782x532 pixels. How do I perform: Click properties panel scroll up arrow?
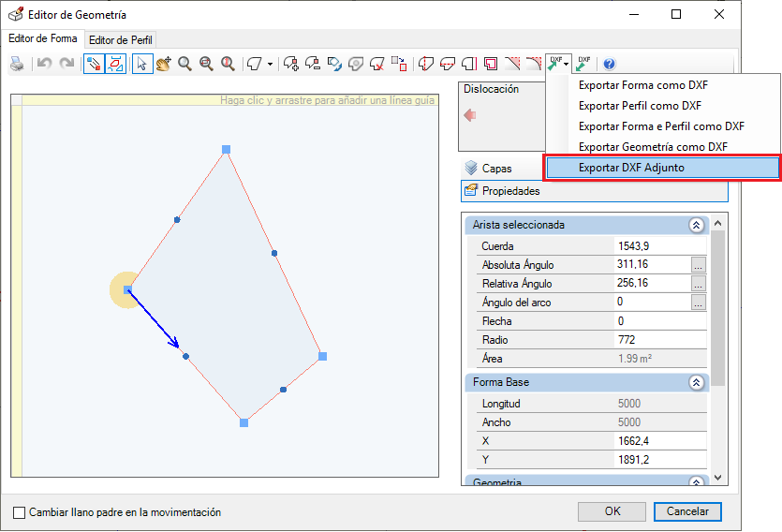point(717,223)
